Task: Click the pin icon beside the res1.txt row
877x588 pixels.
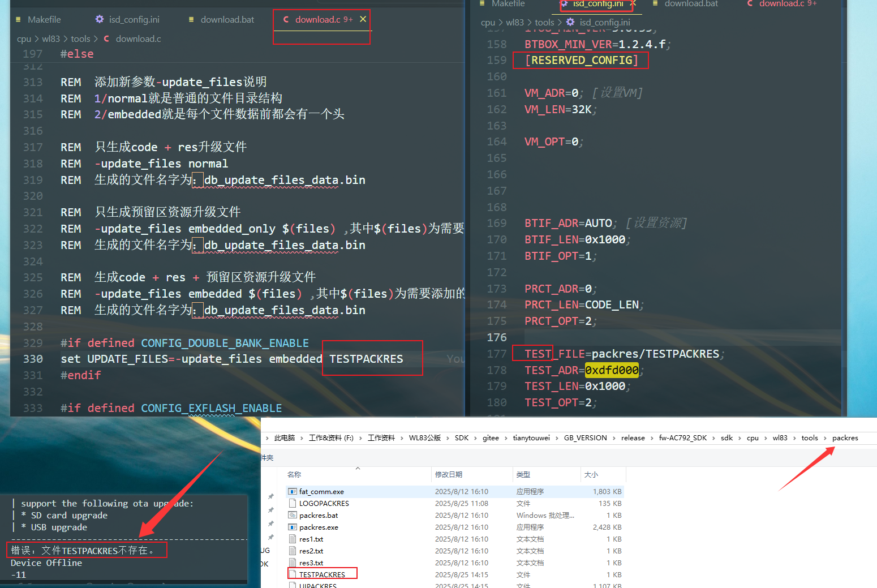Action: (271, 537)
